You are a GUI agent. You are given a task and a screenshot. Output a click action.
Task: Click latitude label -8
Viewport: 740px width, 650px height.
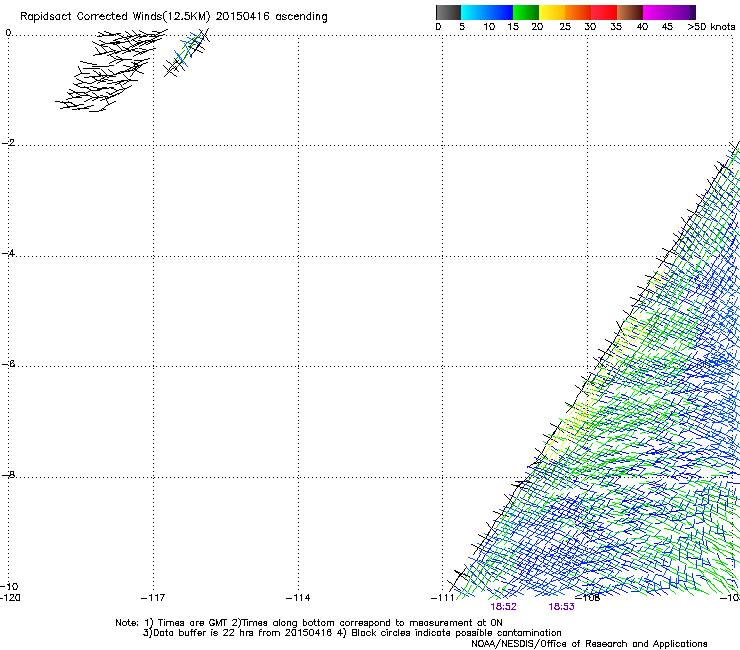coord(8,475)
